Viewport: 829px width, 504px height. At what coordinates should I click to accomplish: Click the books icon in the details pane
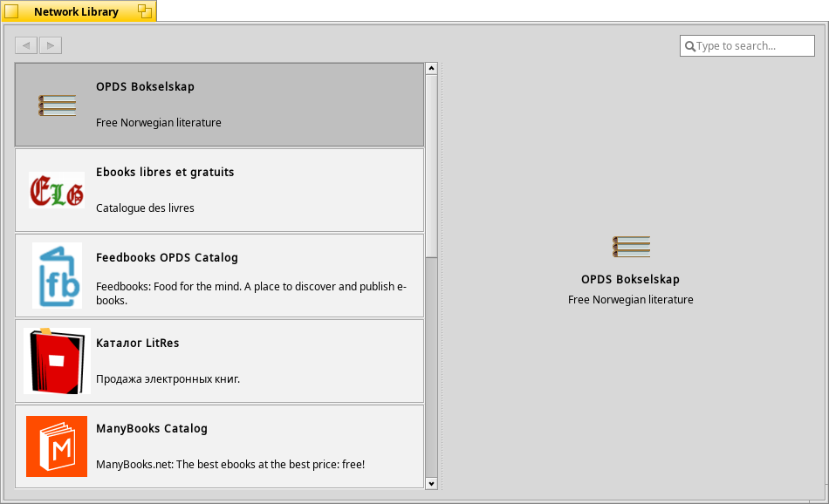(x=631, y=247)
